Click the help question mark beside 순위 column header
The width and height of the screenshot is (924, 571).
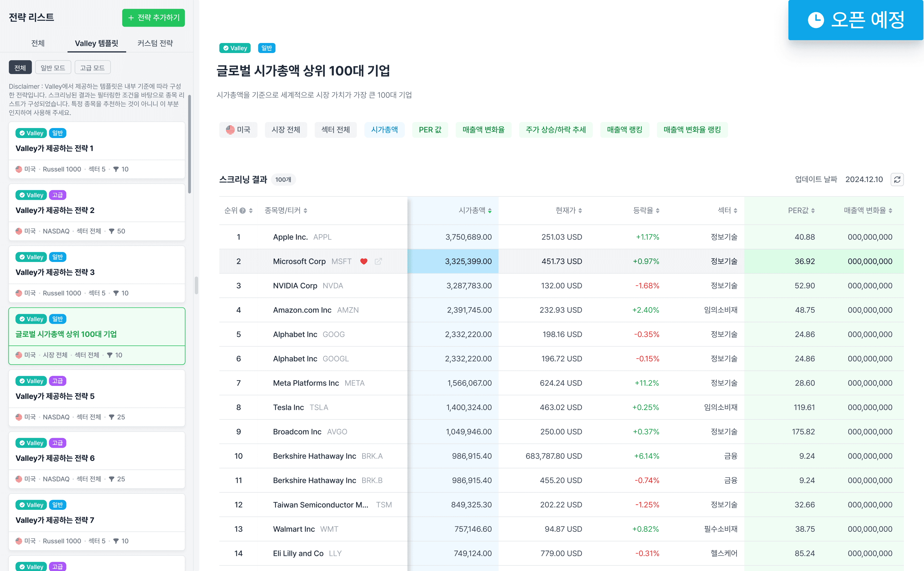coord(243,210)
